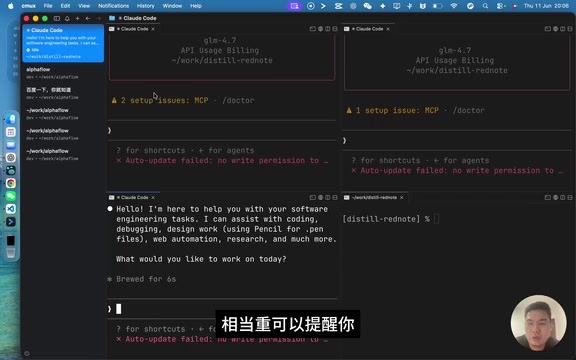The width and height of the screenshot is (576, 360).
Task: Open new terminal icon in Hello message pane
Action: click(313, 197)
